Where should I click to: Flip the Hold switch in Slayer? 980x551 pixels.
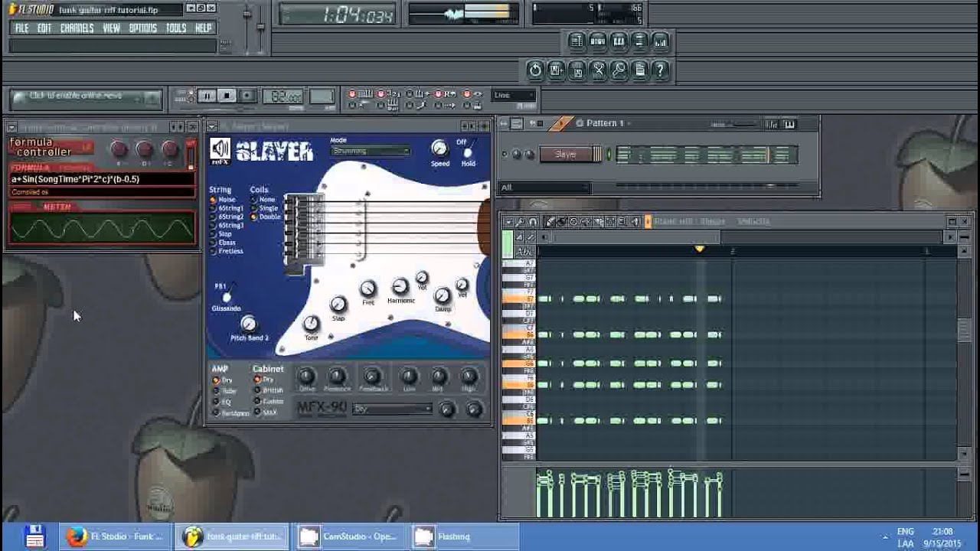pos(466,152)
